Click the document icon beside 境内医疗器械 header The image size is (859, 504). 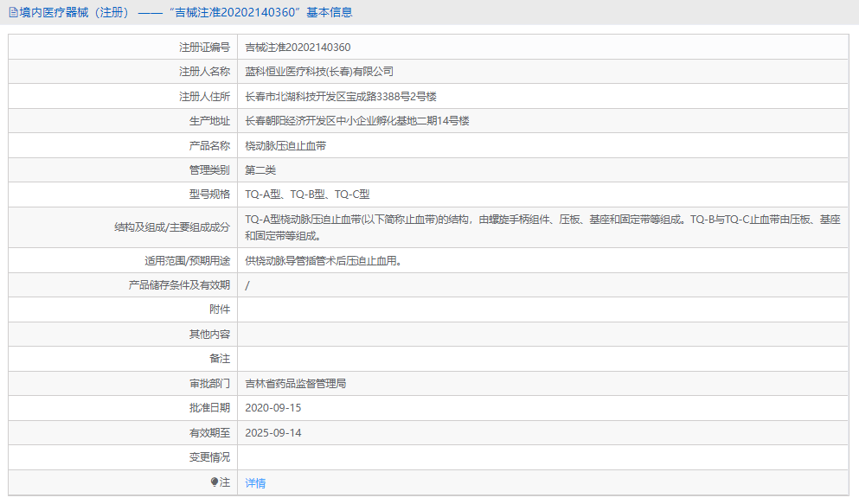point(13,13)
